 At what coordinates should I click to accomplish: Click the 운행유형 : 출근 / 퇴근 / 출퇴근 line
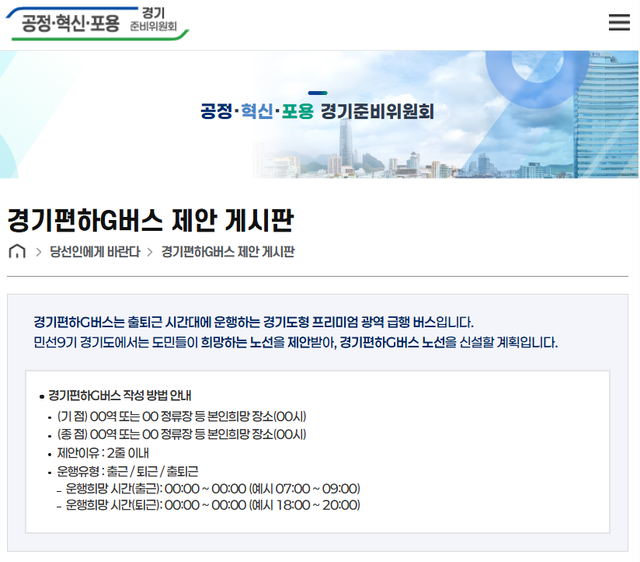(128, 472)
